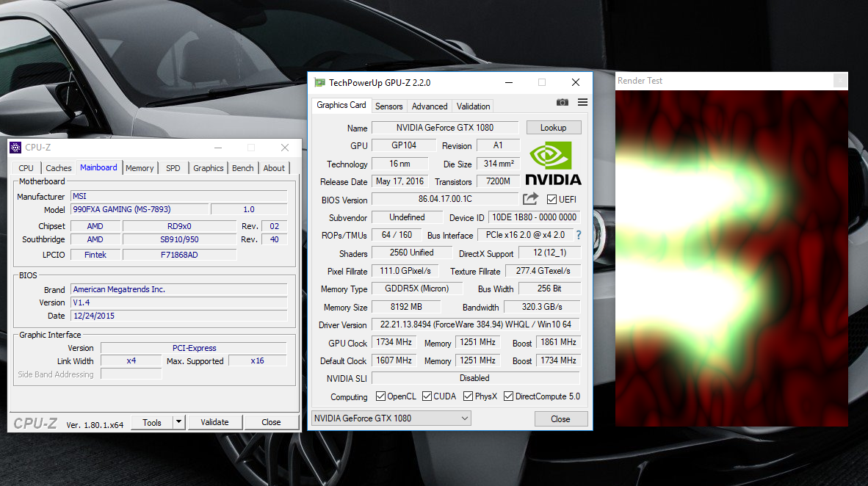Click the CPU-Z title bar icon
The image size is (868, 486).
point(15,148)
